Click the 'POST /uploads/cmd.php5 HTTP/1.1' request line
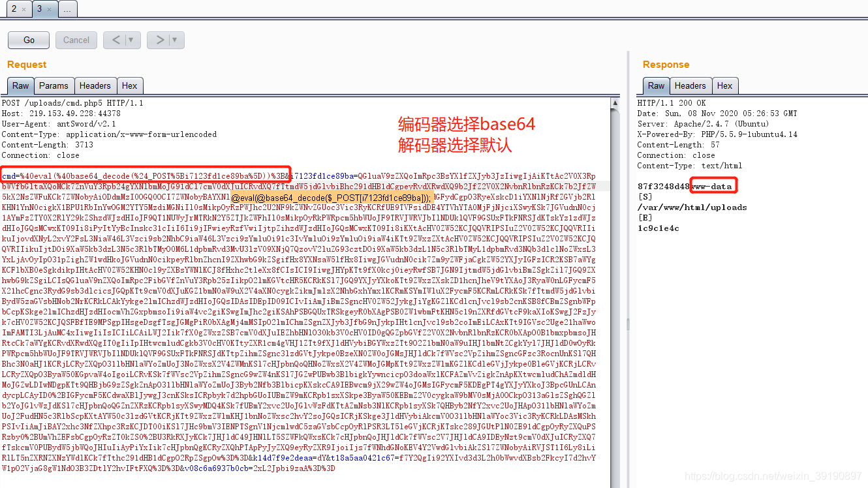868x488 pixels. [x=72, y=103]
